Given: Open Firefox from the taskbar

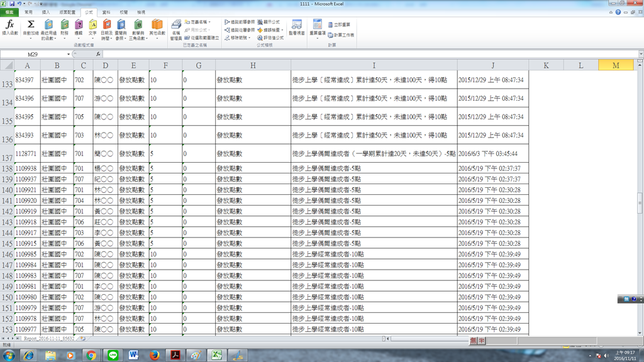Looking at the screenshot, I should point(155,355).
